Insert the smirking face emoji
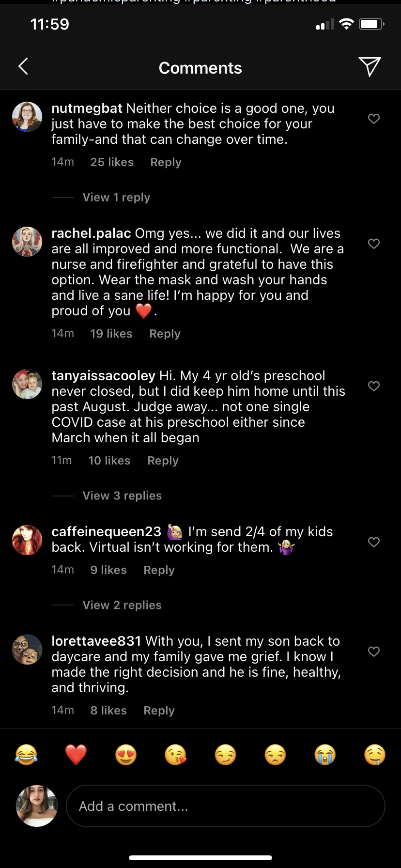Viewport: 401px width, 868px height. (x=226, y=755)
